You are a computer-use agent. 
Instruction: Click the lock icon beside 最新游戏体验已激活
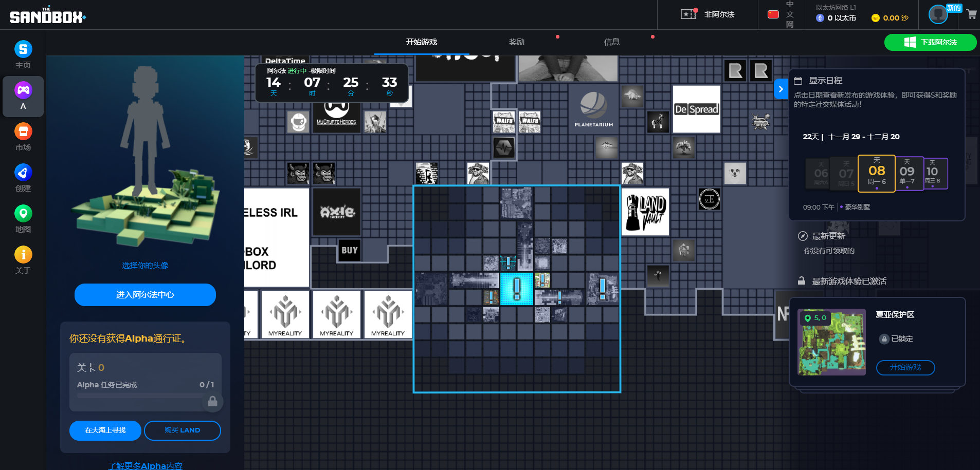[801, 281]
